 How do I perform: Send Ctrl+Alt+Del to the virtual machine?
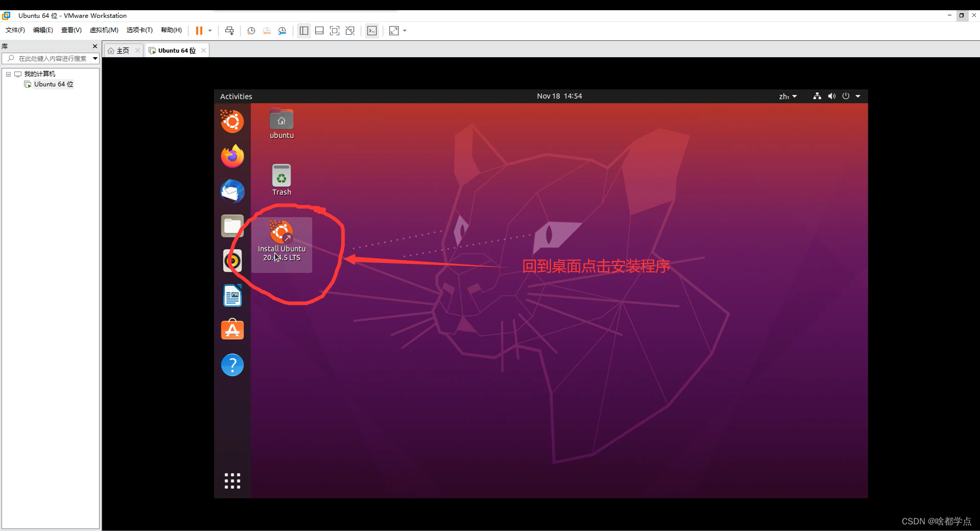point(230,31)
